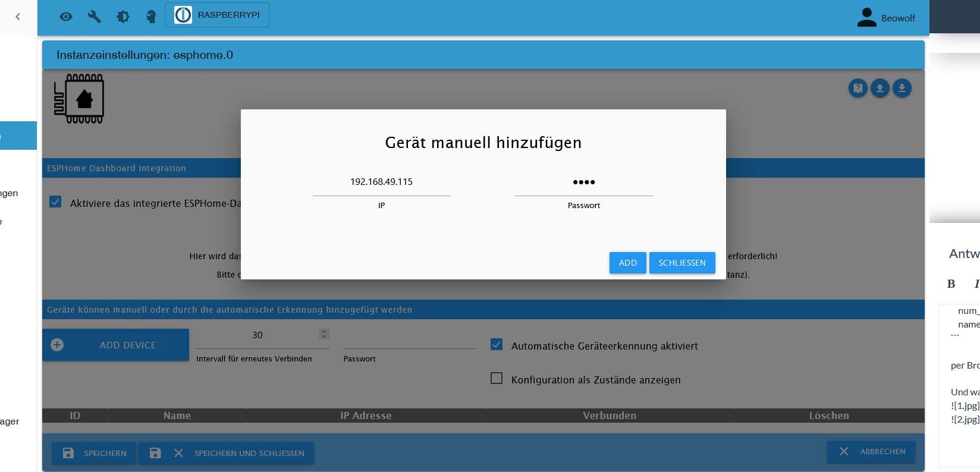Enable Konfiguration als Zustände anzeigen checkbox

coord(497,378)
